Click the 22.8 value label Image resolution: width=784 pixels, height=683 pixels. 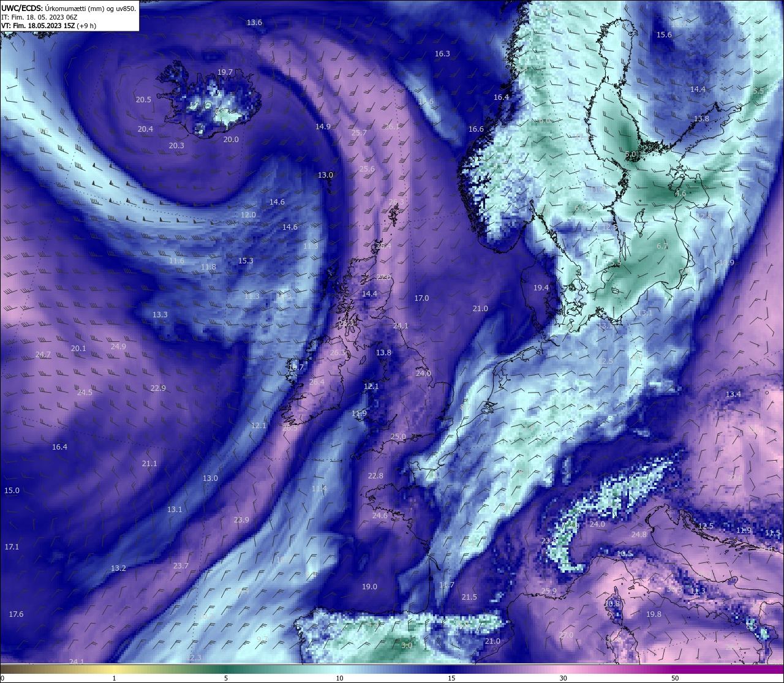coord(375,476)
